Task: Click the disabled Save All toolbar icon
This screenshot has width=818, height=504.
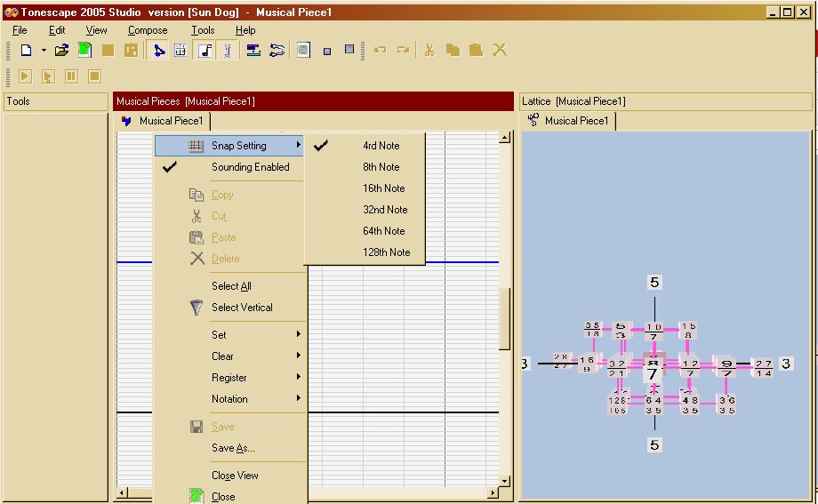Action: coord(131,50)
